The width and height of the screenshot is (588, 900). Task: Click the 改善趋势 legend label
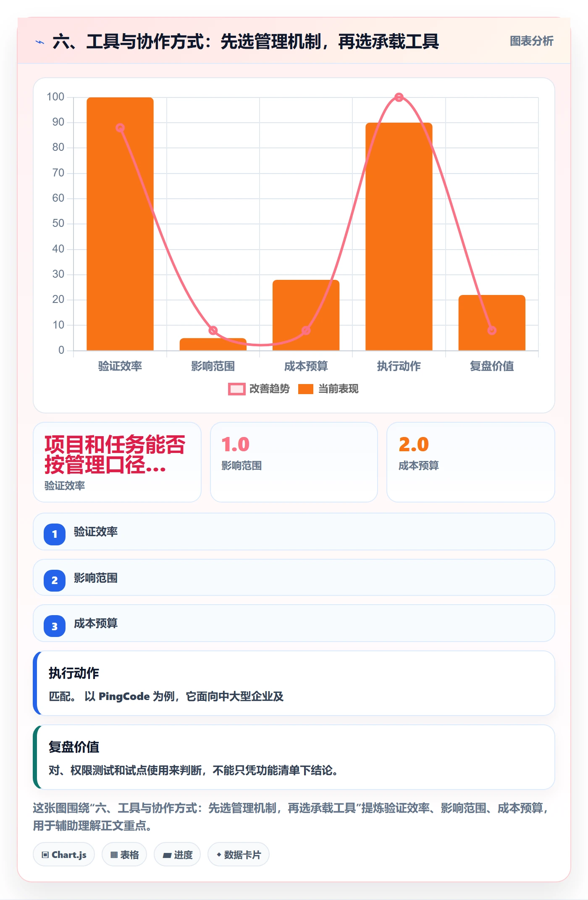pos(269,389)
